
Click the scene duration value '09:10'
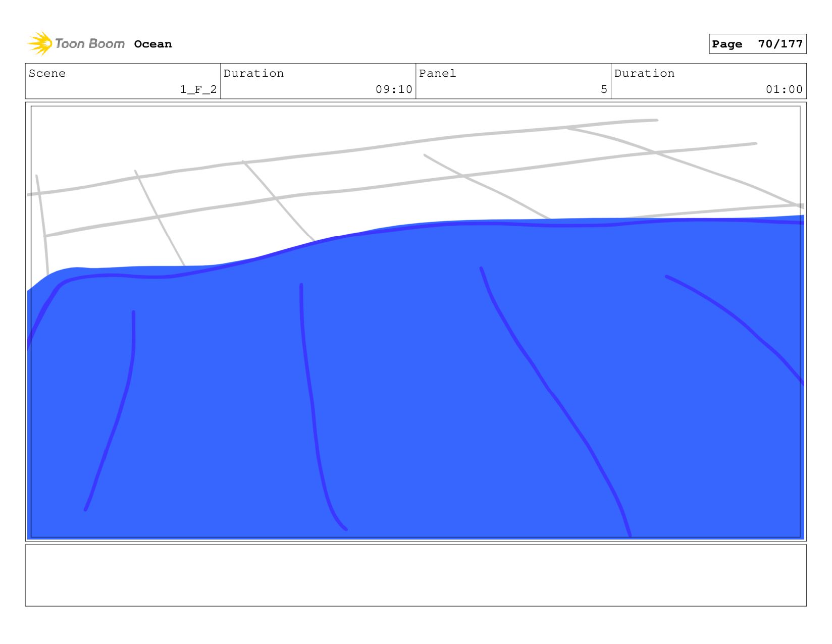coord(394,89)
